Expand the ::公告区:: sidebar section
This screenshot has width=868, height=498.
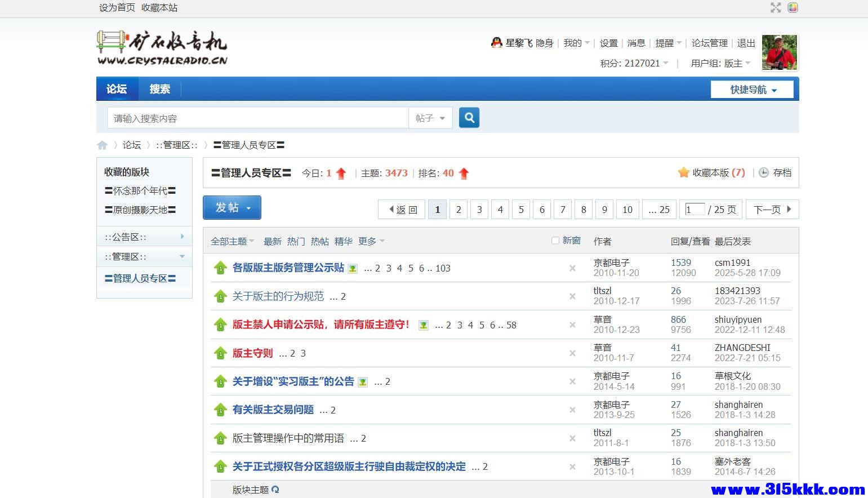(x=182, y=237)
